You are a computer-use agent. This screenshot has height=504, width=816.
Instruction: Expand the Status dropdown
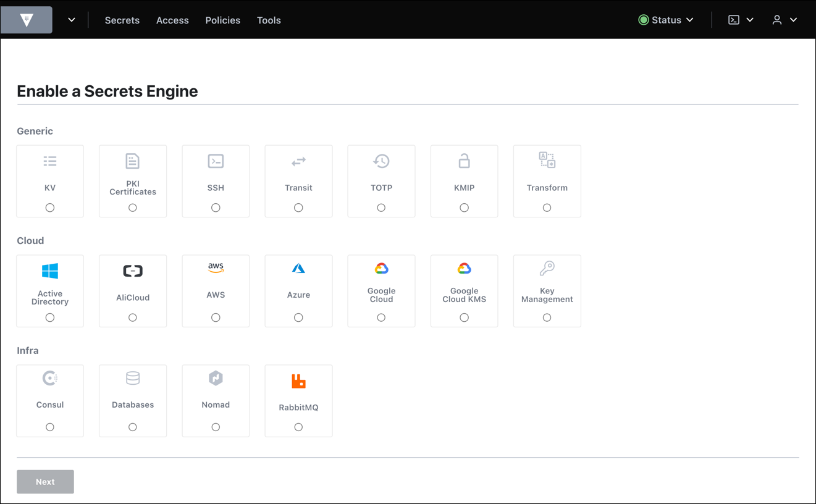coord(667,19)
